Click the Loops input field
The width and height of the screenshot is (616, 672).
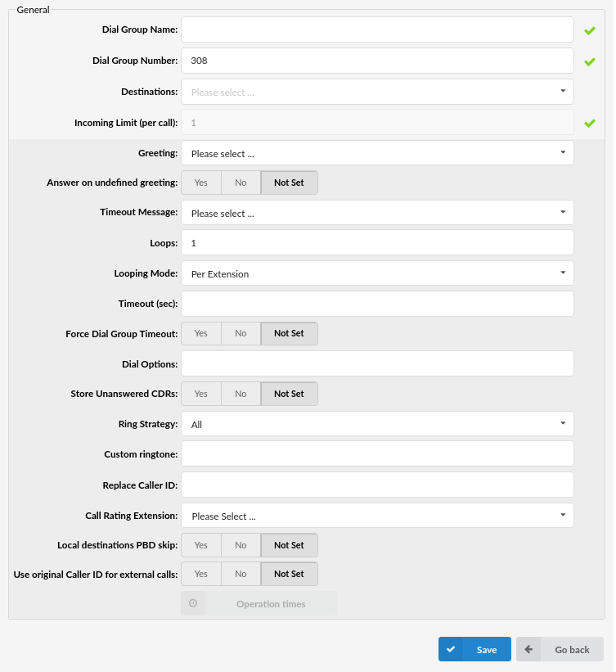tap(377, 242)
